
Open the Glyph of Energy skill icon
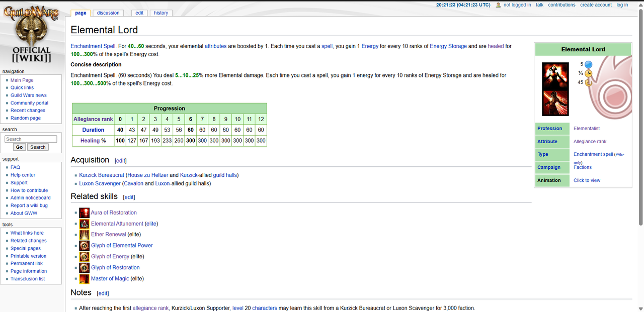84,257
